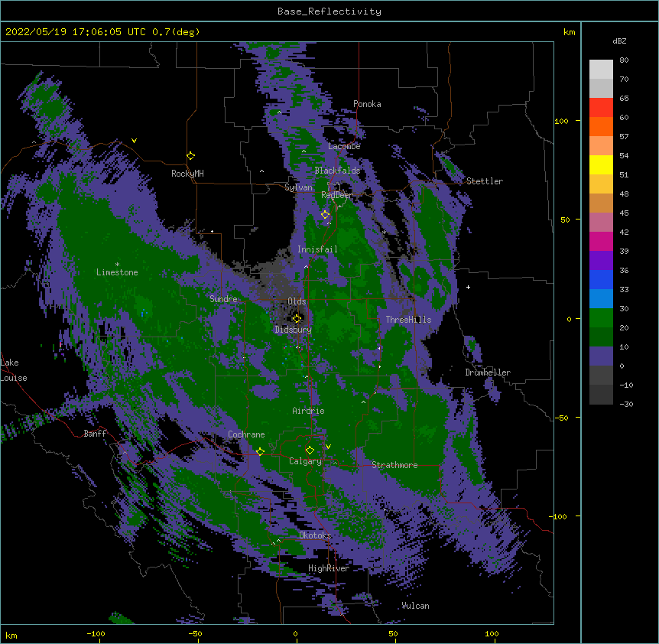Click the white plus marker east of ThreeHills

coord(468,287)
